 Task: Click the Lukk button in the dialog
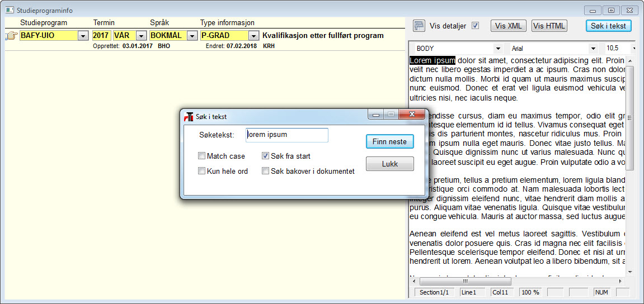point(389,164)
